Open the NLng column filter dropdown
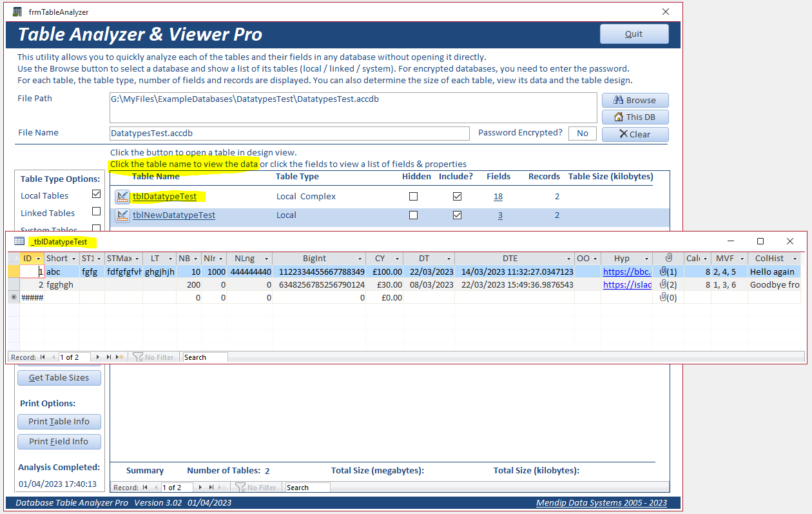The image size is (812, 514). click(x=267, y=258)
